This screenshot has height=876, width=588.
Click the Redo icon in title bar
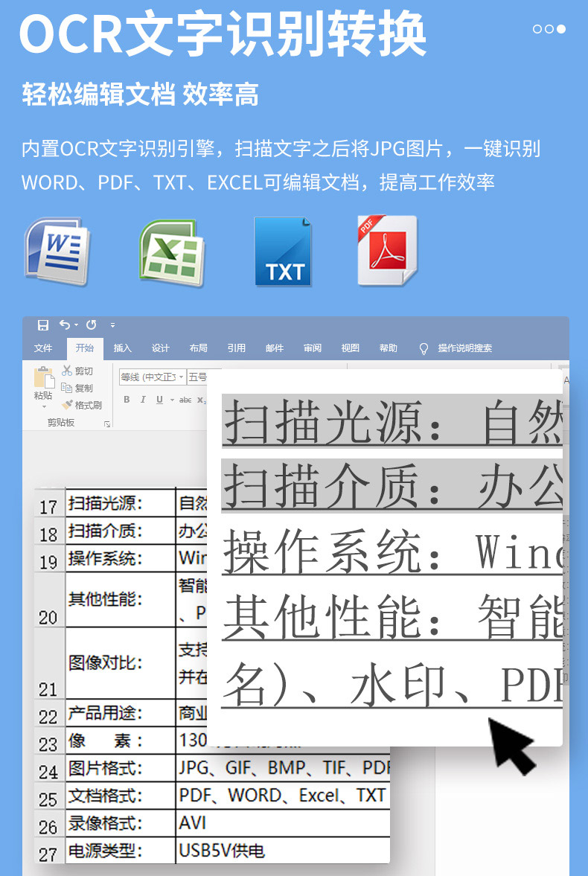(91, 325)
